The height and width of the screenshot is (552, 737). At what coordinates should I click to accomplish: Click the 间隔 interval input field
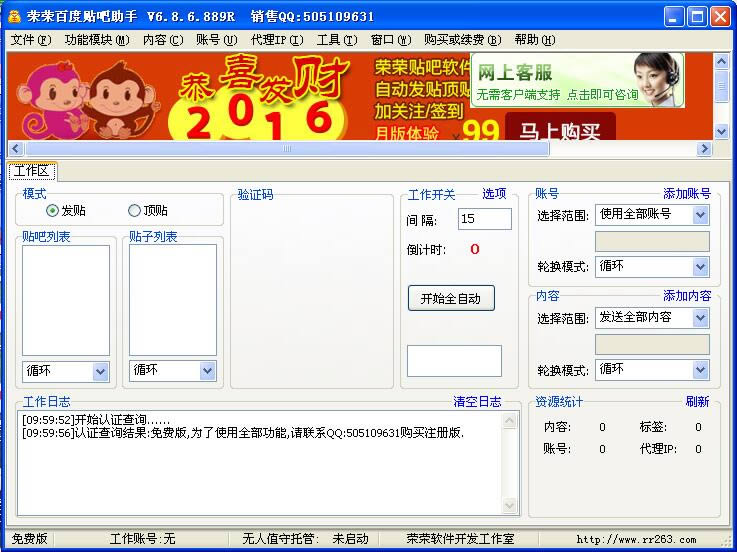coord(484,219)
